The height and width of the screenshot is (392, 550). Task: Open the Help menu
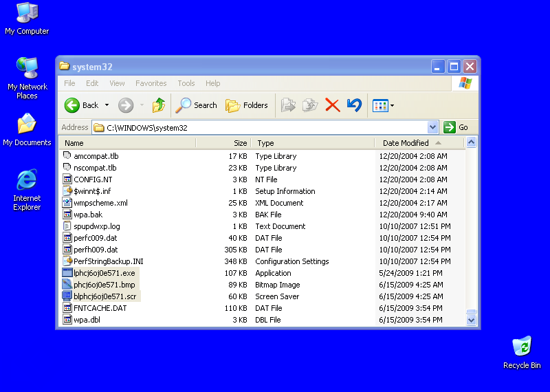pyautogui.click(x=212, y=83)
